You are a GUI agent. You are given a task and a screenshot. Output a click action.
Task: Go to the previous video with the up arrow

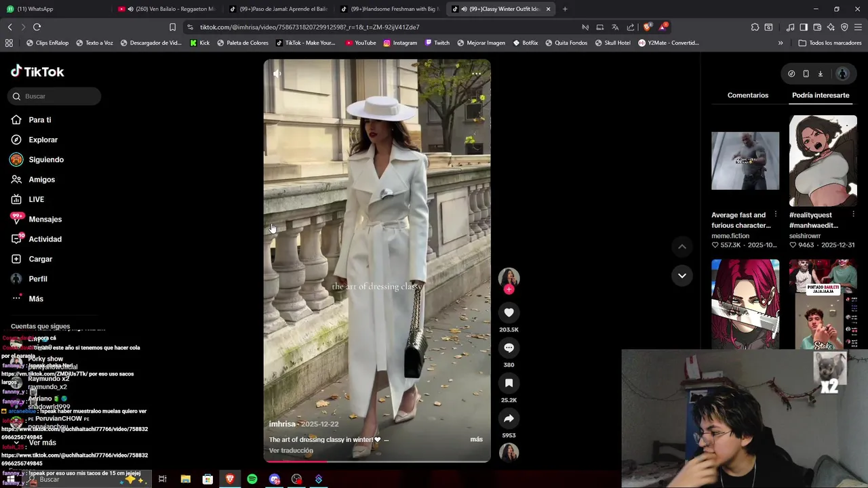pos(682,247)
